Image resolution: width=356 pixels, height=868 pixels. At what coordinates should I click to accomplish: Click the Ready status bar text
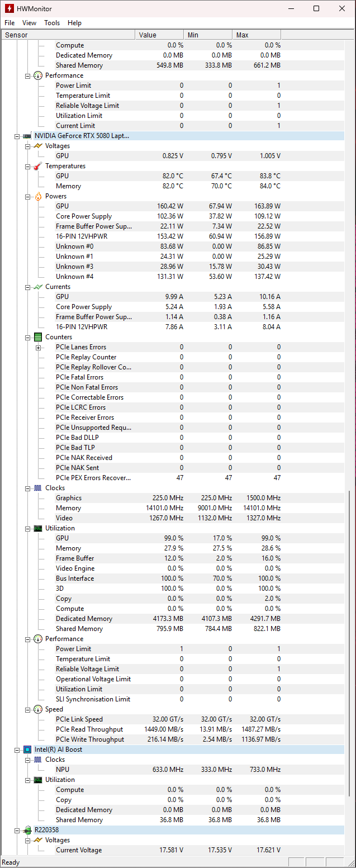click(11, 862)
